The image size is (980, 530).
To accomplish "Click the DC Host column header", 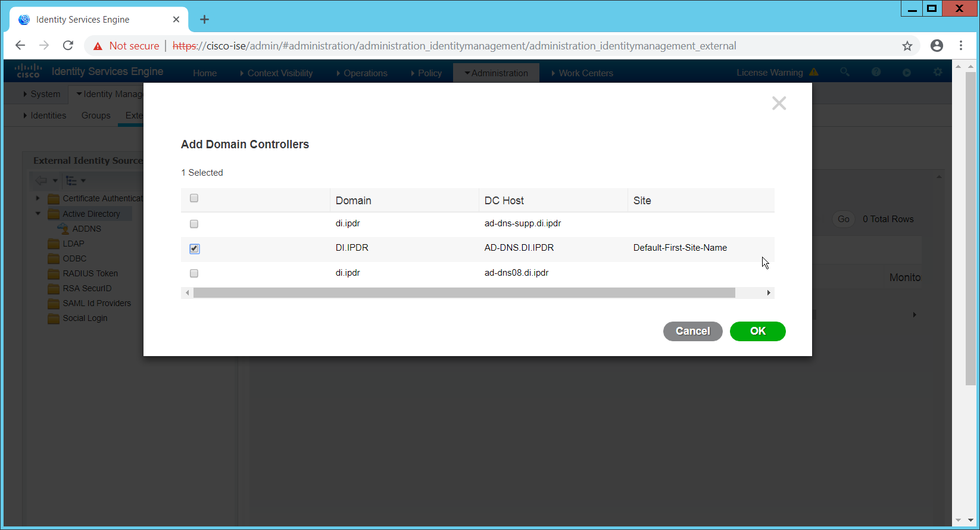I will [x=504, y=201].
